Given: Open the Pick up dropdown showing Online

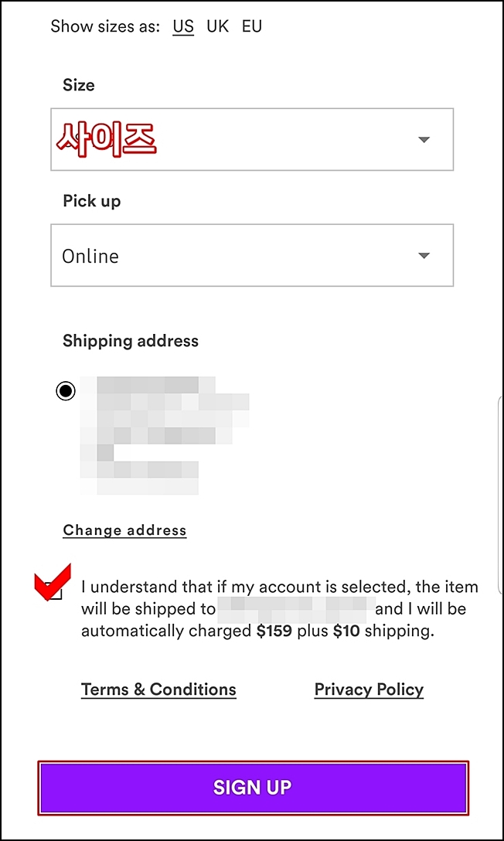Looking at the screenshot, I should pyautogui.click(x=252, y=255).
